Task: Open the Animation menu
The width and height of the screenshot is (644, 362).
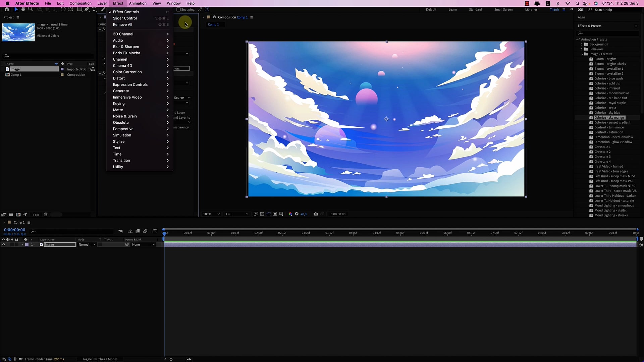Action: click(x=138, y=3)
